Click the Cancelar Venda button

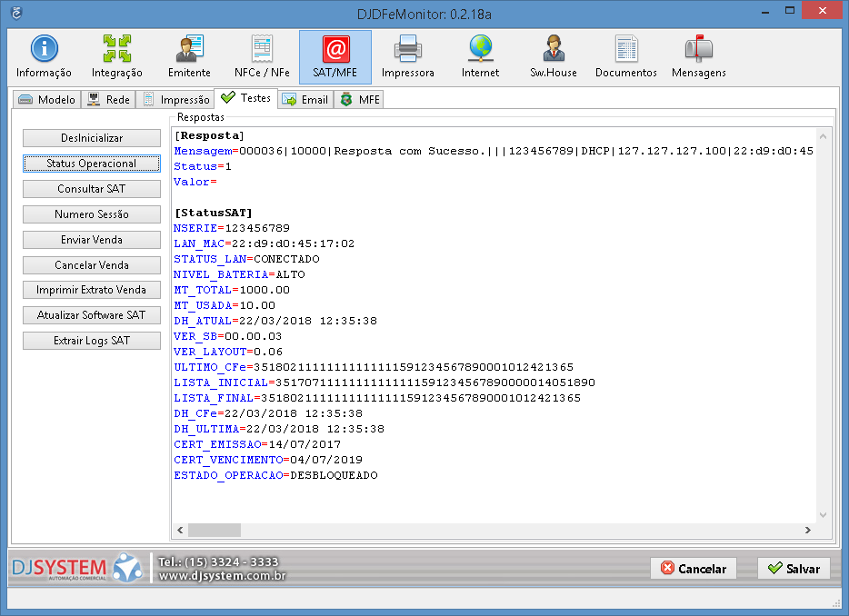pyautogui.click(x=92, y=265)
